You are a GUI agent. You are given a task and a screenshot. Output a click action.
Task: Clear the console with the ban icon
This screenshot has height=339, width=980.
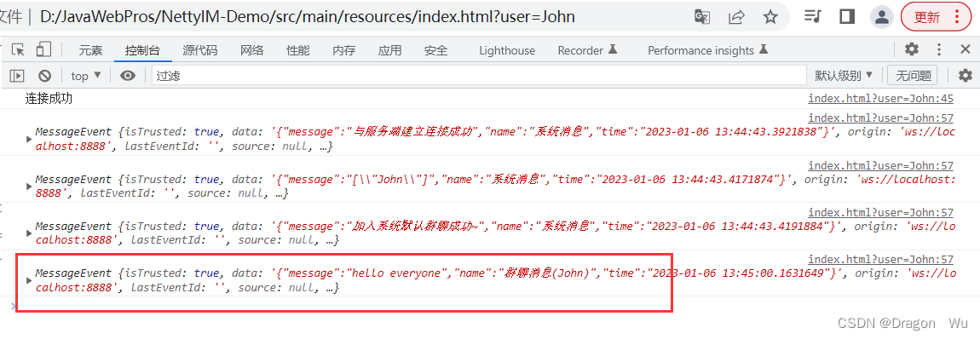point(44,76)
